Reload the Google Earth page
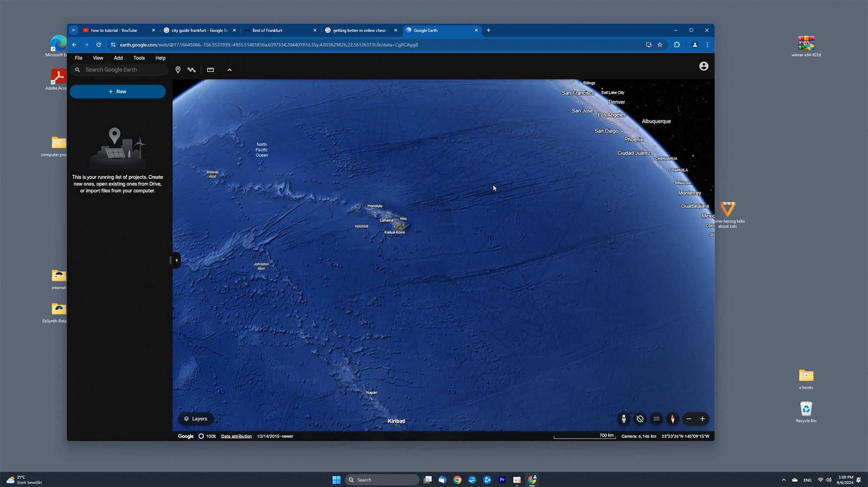 tap(99, 45)
